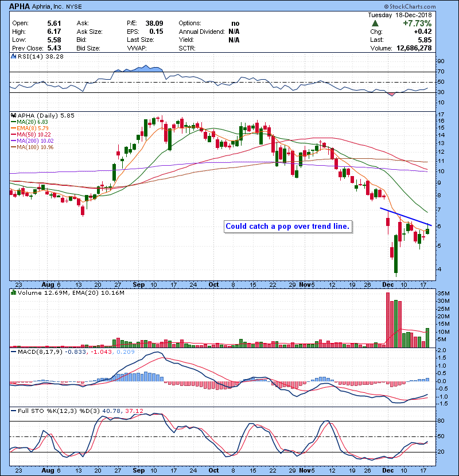The width and height of the screenshot is (459, 476).
Task: Click the bar chart icon beside Volume
Action: [x=13, y=293]
